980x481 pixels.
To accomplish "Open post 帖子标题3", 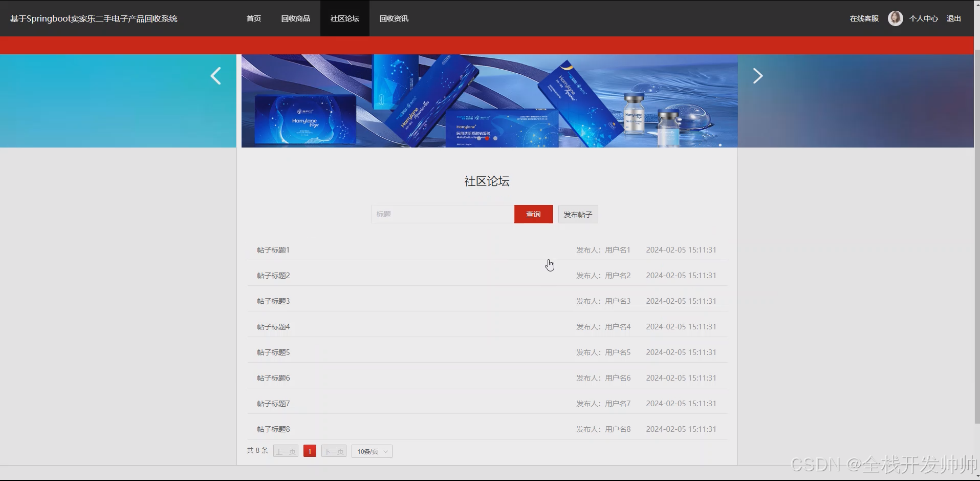I will (273, 301).
